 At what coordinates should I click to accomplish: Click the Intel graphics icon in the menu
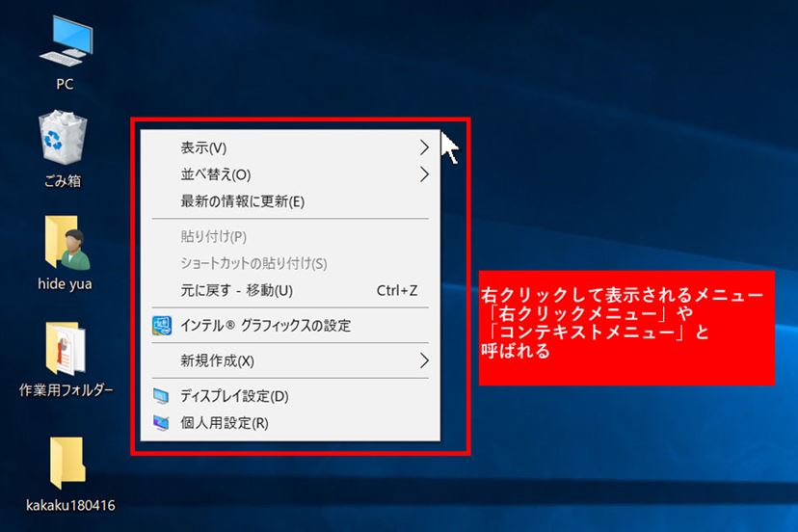pyautogui.click(x=162, y=326)
